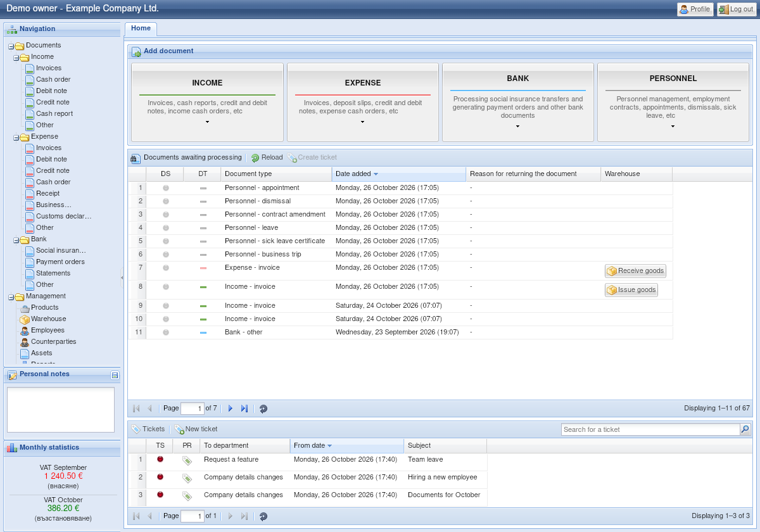The width and height of the screenshot is (760, 532).
Task: Refresh the tickets list pager icon
Action: coord(263,517)
